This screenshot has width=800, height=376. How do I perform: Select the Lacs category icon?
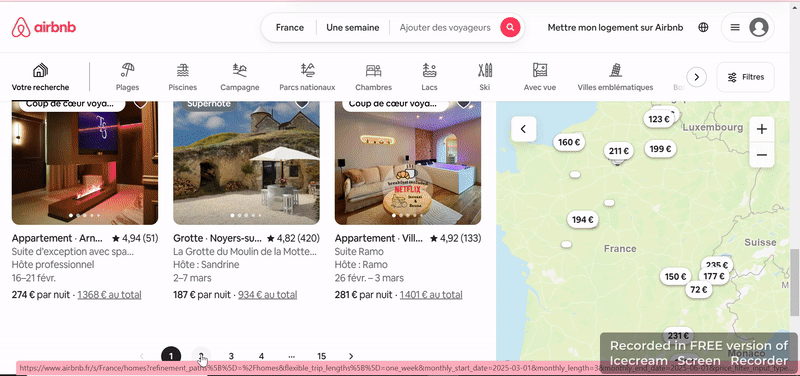[x=429, y=77]
